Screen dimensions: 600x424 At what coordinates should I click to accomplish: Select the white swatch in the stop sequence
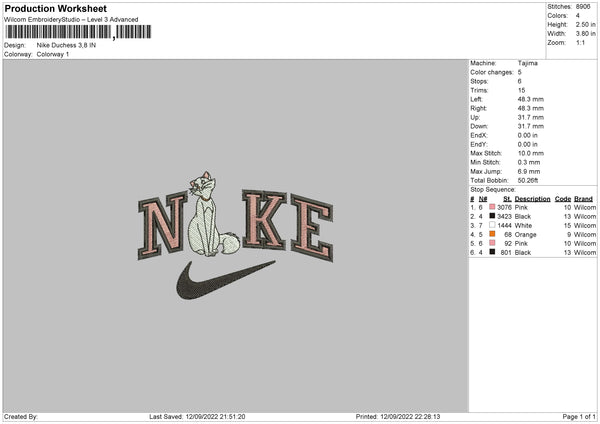click(x=492, y=225)
